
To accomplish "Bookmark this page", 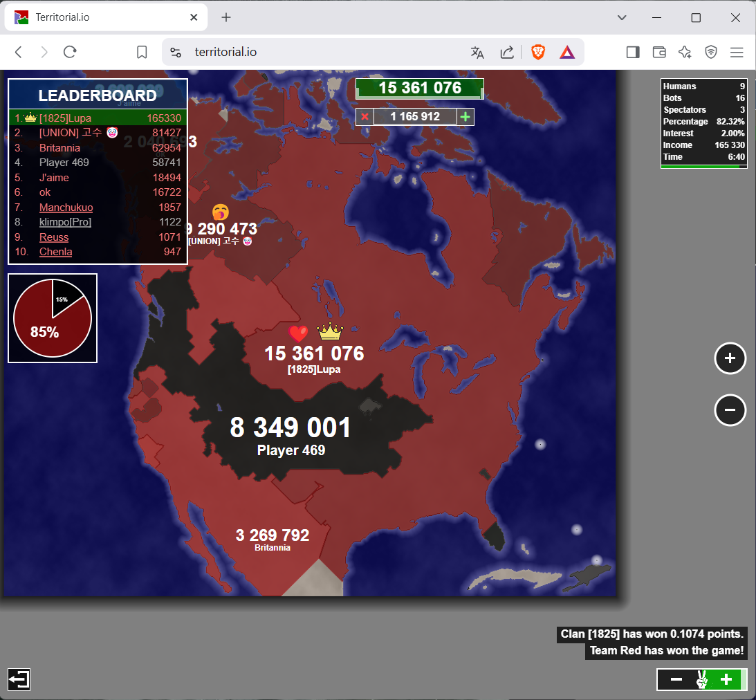I will click(142, 52).
